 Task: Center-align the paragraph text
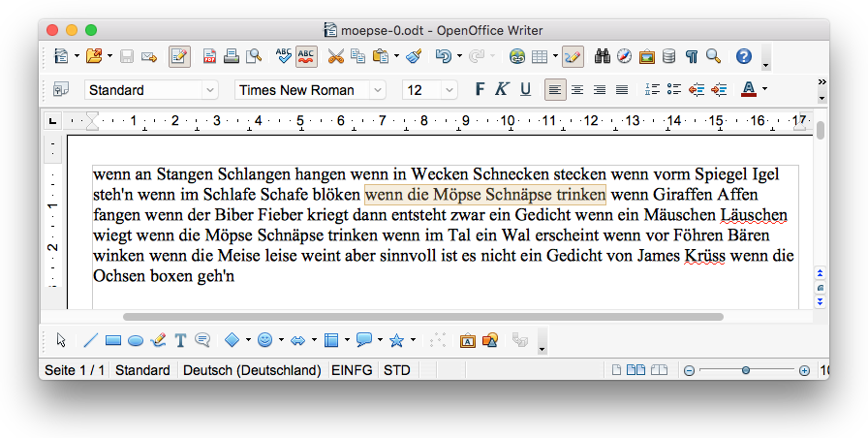coord(577,90)
